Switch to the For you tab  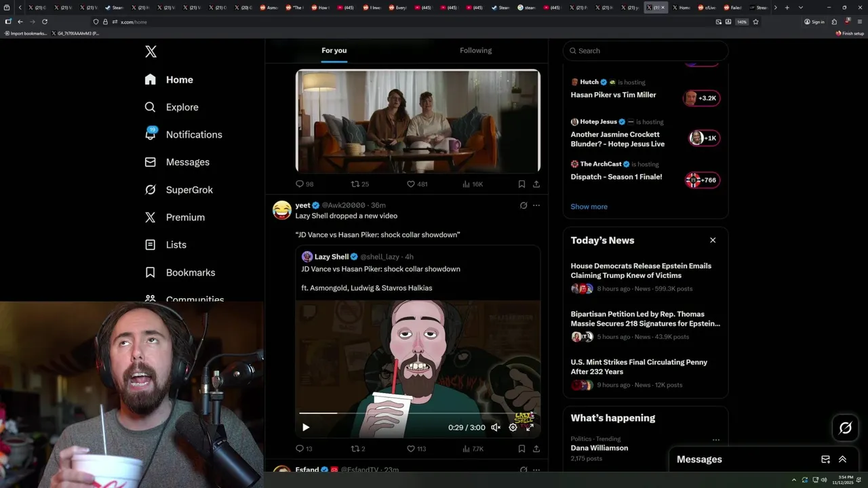pos(334,50)
